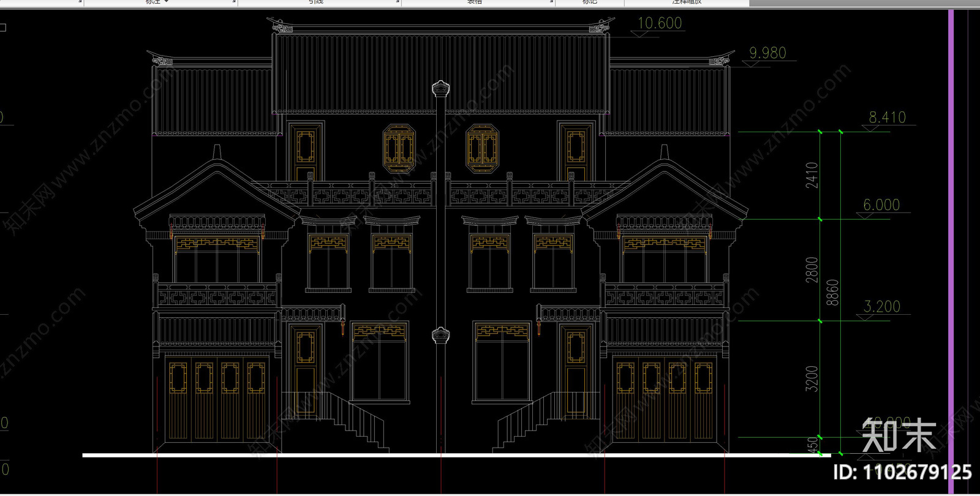Select the 6.000 elevation label
Image resolution: width=980 pixels, height=496 pixels.
click(881, 205)
